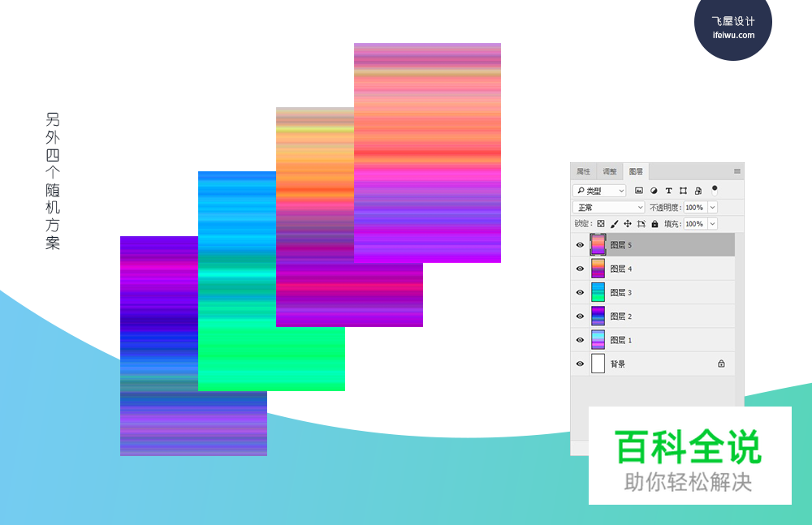The height and width of the screenshot is (525, 812).
Task: Expand the 不透明度 opacity dropdown arrow
Action: (712, 208)
